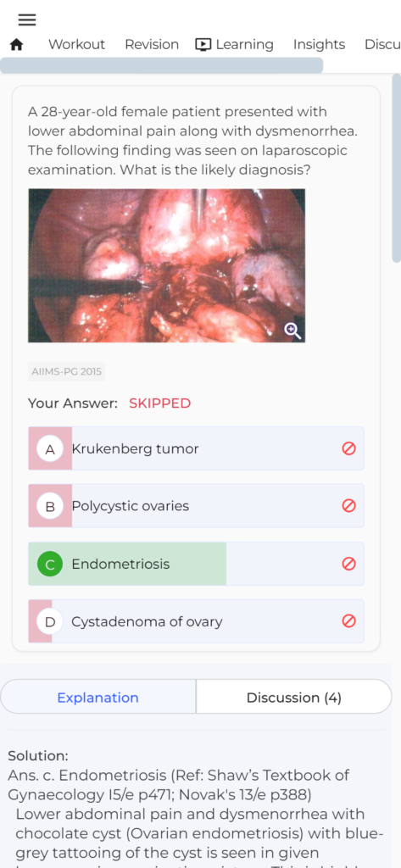Click strike-out icon for Krukenberg tumor
Screen dimensions: 401x868
[349, 448]
